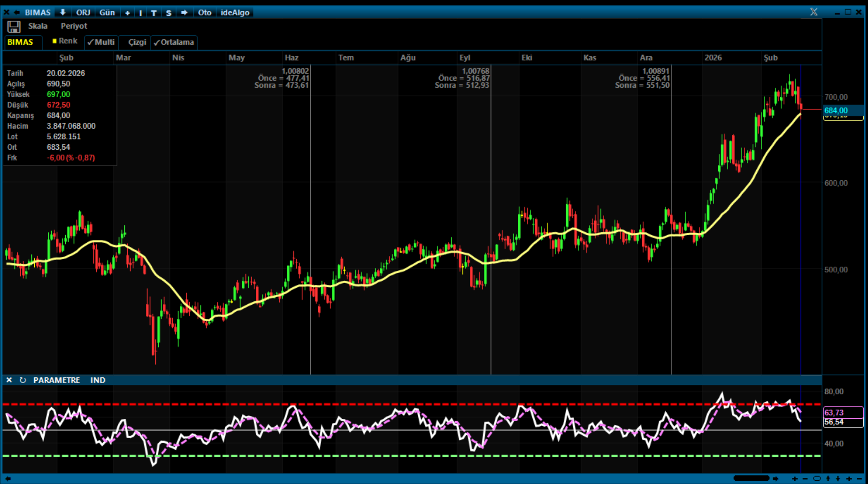Close the indicator panel with its X
868x484 pixels.
pos(9,380)
